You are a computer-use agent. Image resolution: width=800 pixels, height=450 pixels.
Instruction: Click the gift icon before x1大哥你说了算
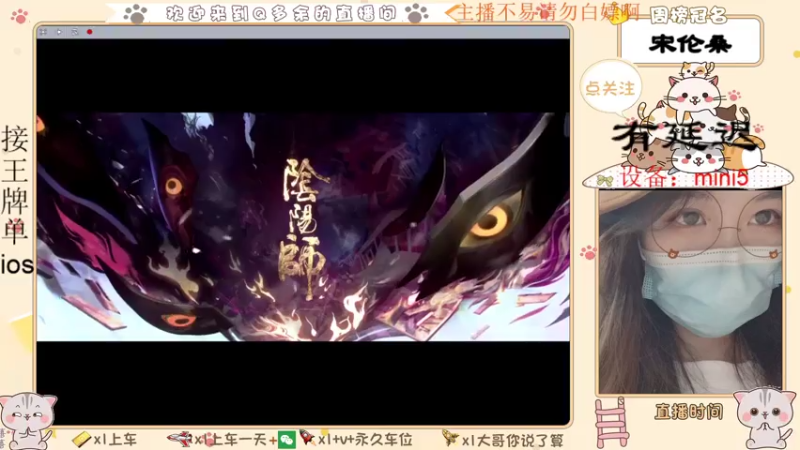tap(450, 438)
